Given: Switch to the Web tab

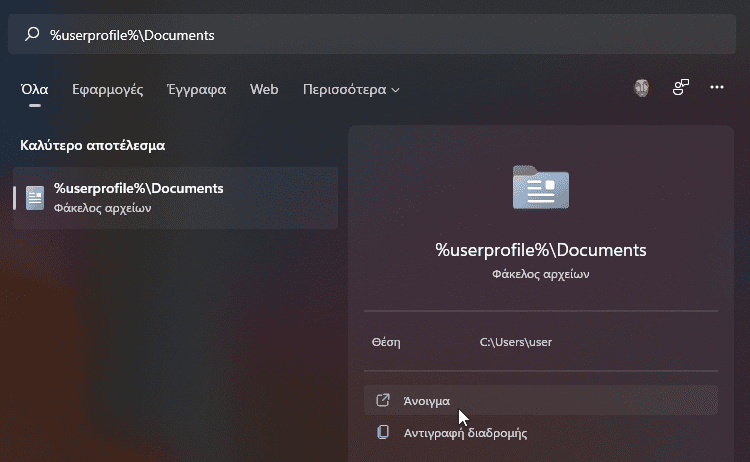Looking at the screenshot, I should click(x=264, y=89).
